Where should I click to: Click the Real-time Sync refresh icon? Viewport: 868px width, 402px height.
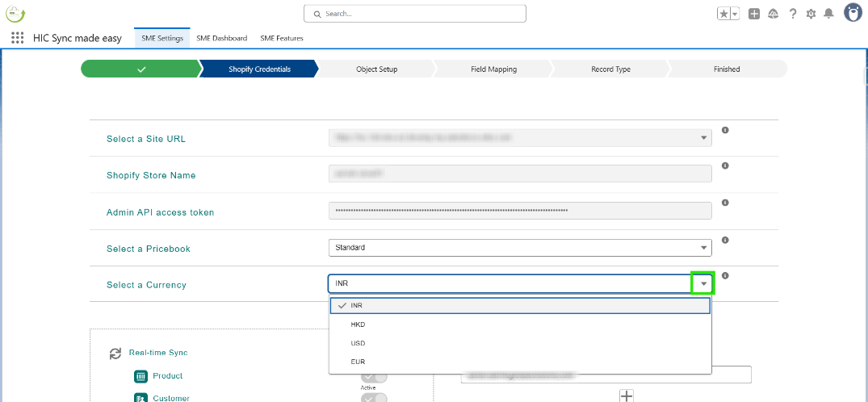pyautogui.click(x=115, y=354)
